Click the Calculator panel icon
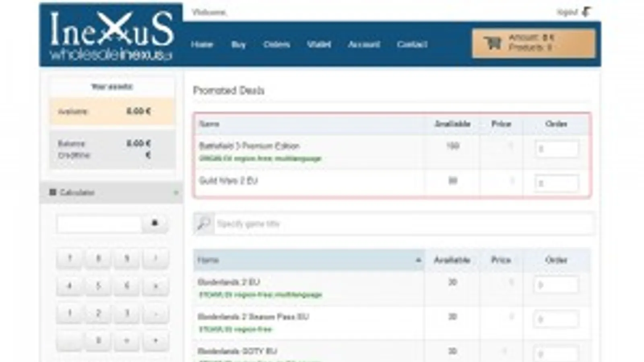The height and width of the screenshot is (362, 644). [52, 192]
